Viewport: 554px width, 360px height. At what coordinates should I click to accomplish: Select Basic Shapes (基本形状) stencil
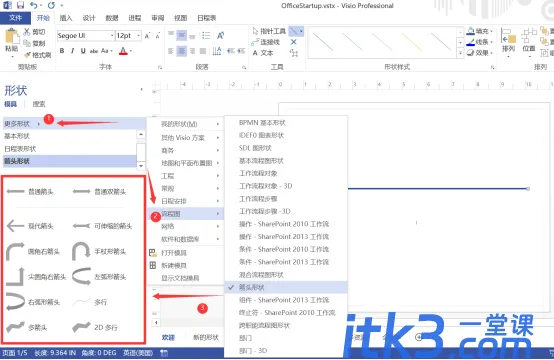[x=69, y=136]
